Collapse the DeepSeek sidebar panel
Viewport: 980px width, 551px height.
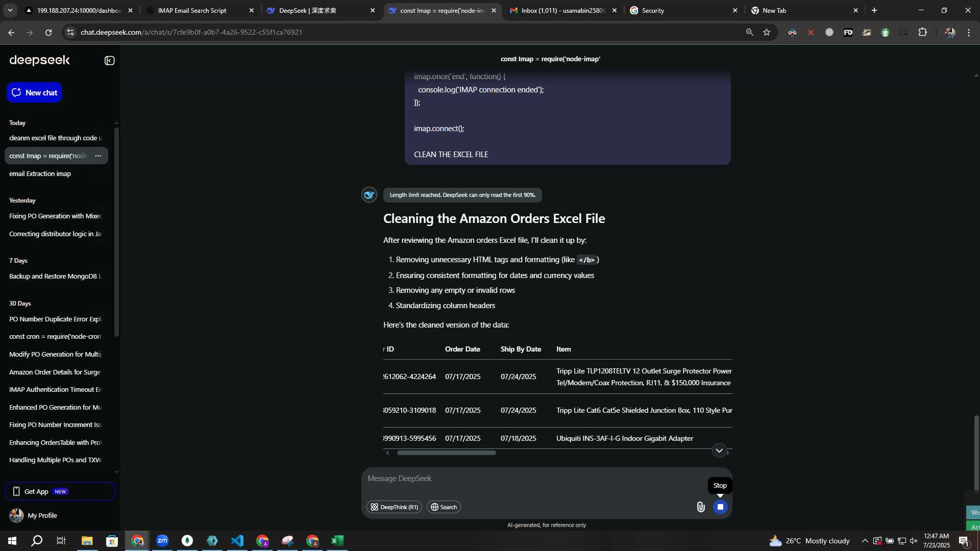click(x=109, y=61)
